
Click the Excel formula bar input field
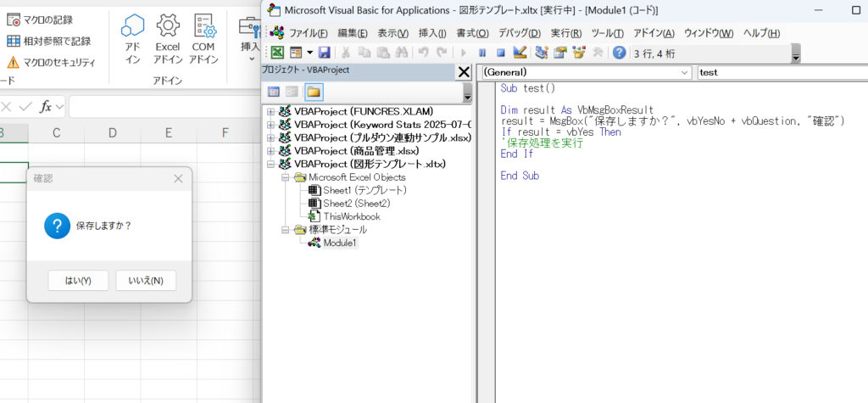(x=164, y=106)
